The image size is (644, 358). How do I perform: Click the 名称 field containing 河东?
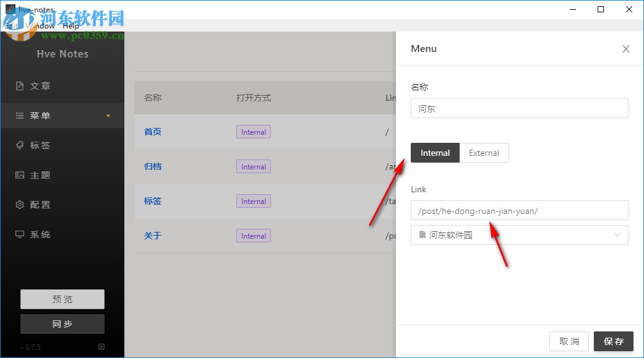coord(519,108)
